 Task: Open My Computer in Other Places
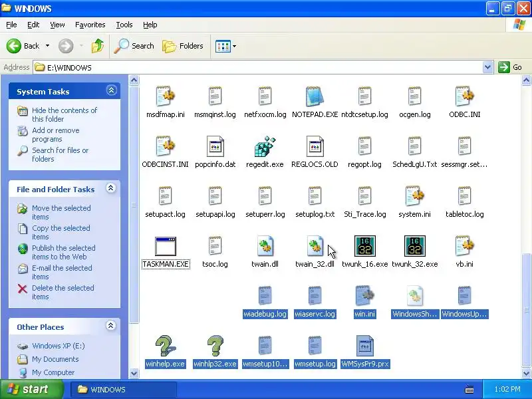pos(53,372)
